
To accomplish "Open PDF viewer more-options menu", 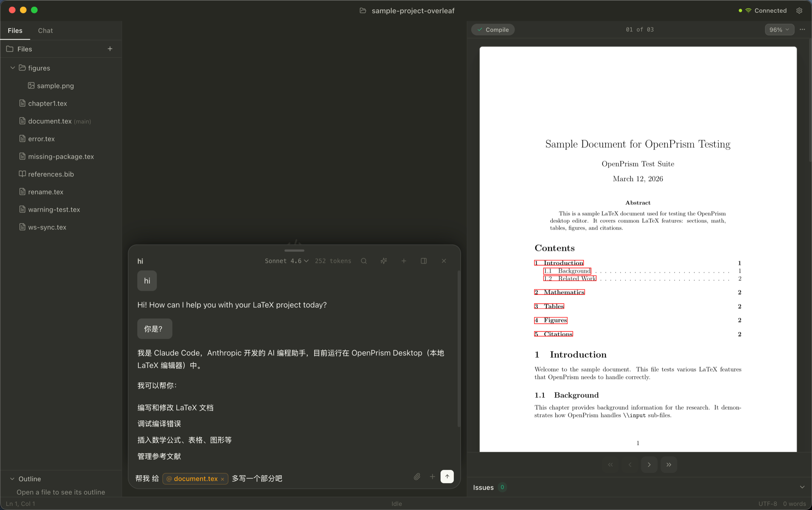I will 802,30.
